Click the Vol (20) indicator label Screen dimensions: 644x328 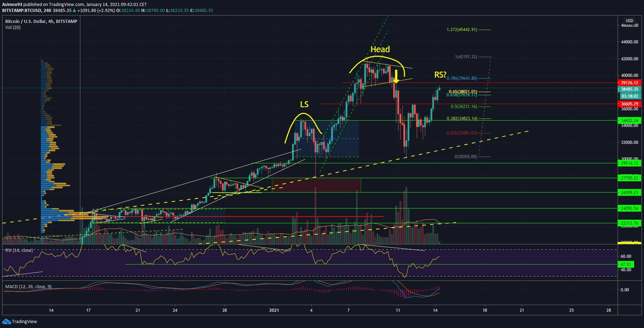click(x=13, y=28)
